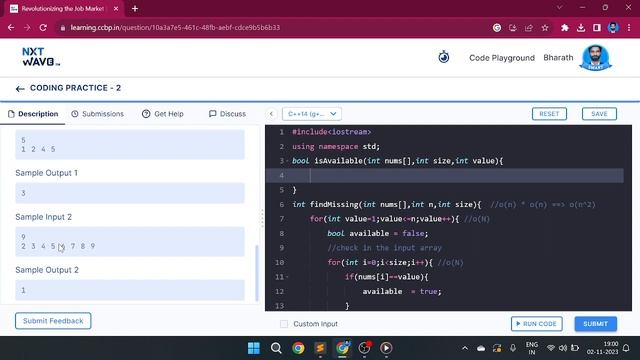
Task: Go back using the browser back arrow
Action: 11,27
